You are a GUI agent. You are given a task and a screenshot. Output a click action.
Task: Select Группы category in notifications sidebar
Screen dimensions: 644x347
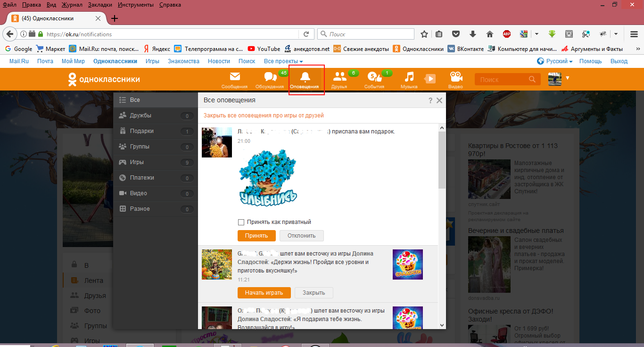[156, 147]
